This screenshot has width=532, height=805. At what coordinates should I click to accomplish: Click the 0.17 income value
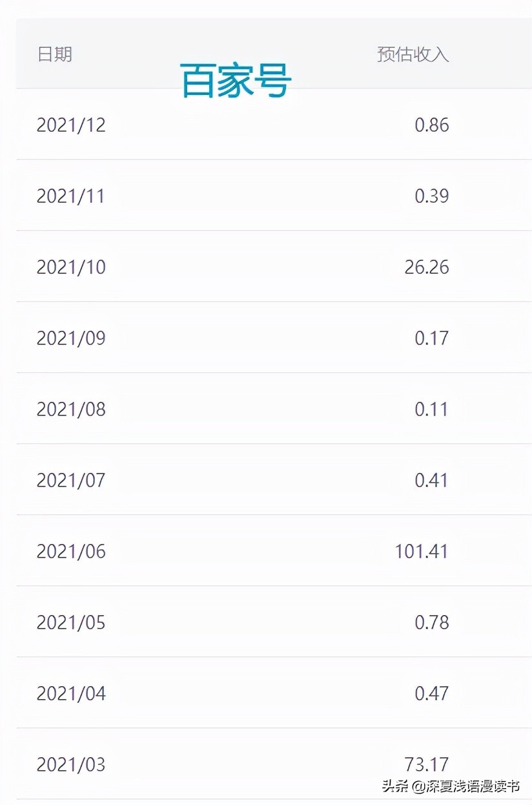(431, 338)
